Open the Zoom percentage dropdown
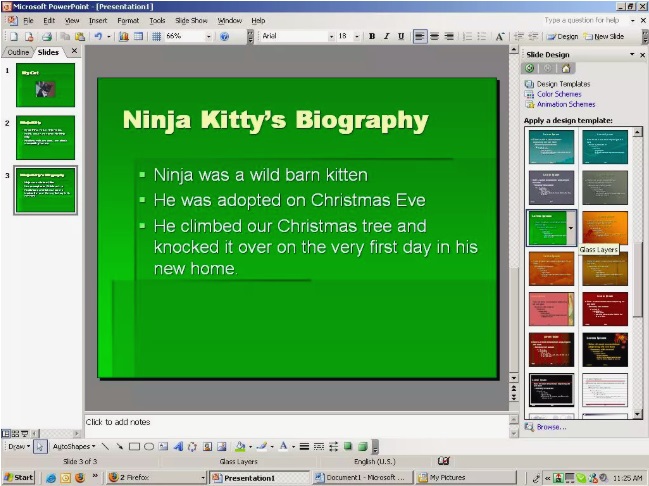649x486 pixels. 209,36
